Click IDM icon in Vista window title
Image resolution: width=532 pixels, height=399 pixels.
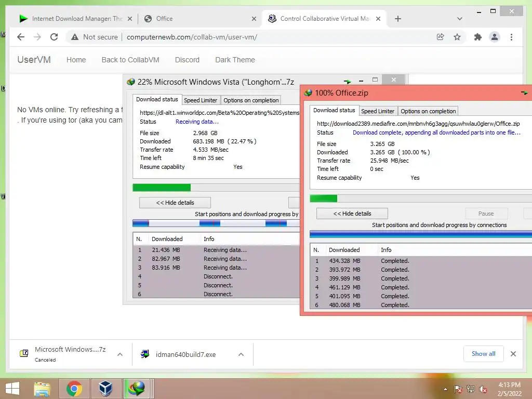[131, 82]
